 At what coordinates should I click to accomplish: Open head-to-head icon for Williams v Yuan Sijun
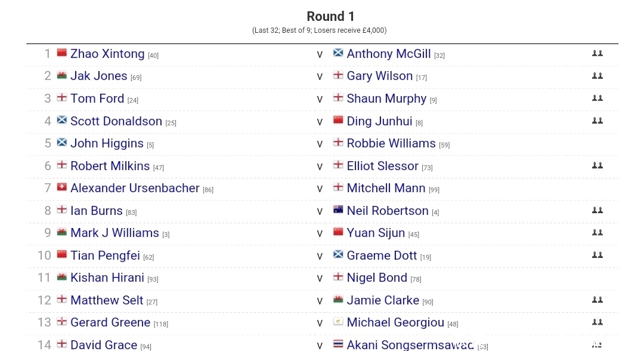point(597,233)
